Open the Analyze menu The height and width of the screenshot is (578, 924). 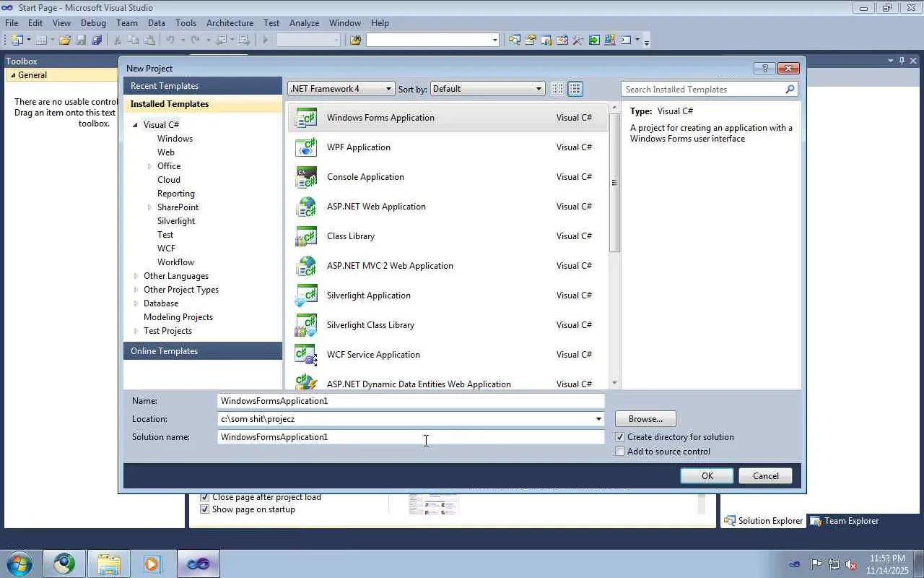tap(304, 23)
